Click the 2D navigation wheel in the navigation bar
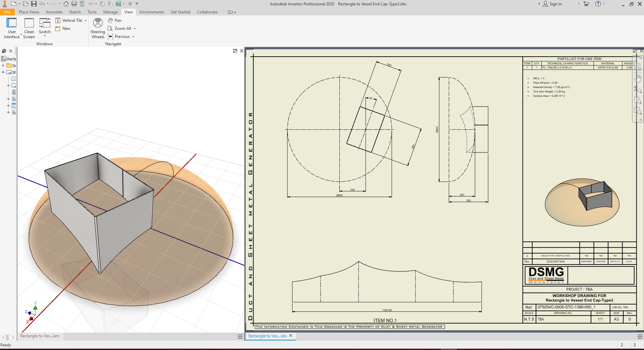This screenshot has width=644, height=350. point(637,67)
